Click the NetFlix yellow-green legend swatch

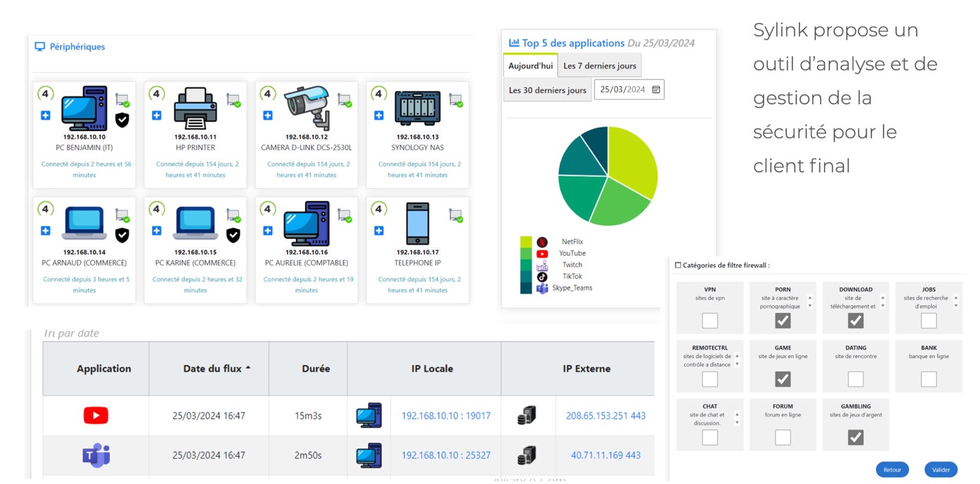pyautogui.click(x=525, y=242)
